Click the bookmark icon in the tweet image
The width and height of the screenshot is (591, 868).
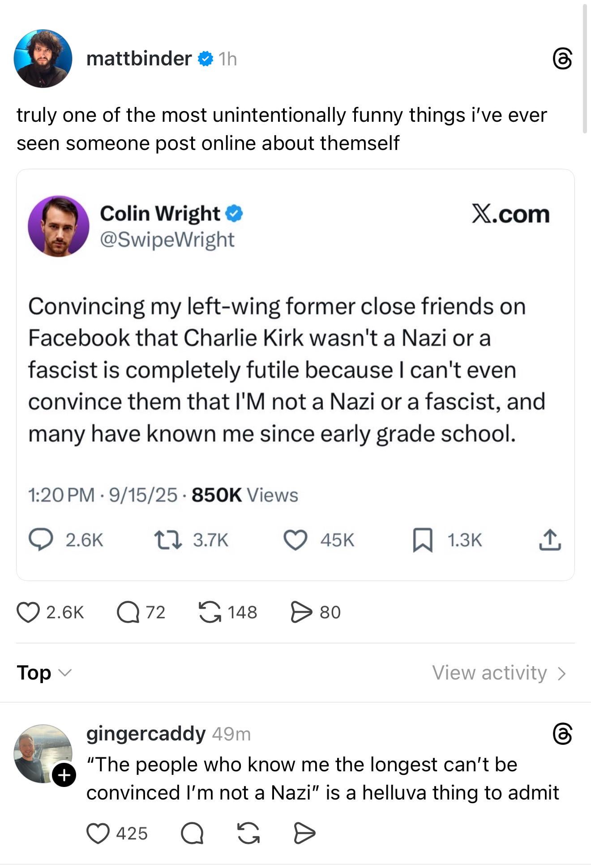point(422,540)
